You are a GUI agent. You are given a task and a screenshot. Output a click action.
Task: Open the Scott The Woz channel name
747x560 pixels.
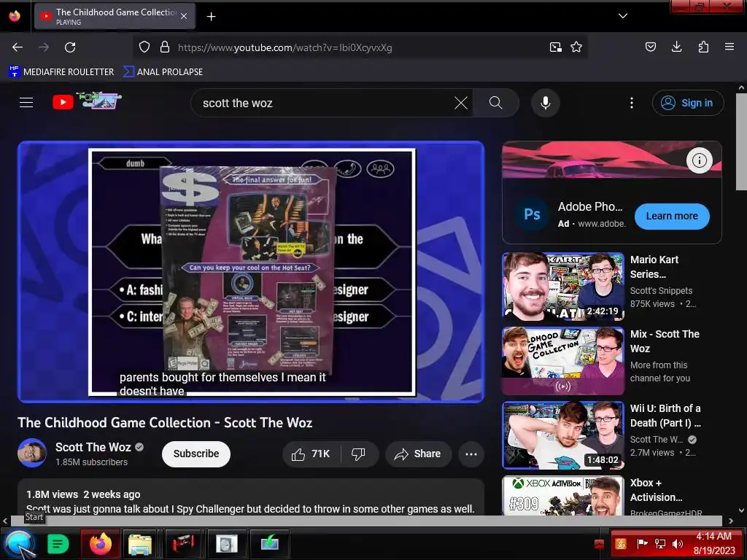tap(93, 447)
